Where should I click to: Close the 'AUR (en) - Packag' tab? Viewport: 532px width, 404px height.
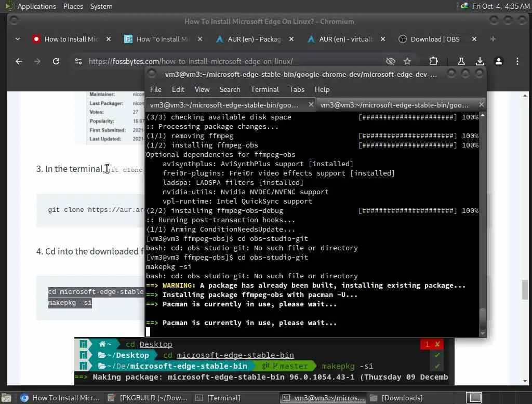pyautogui.click(x=291, y=39)
